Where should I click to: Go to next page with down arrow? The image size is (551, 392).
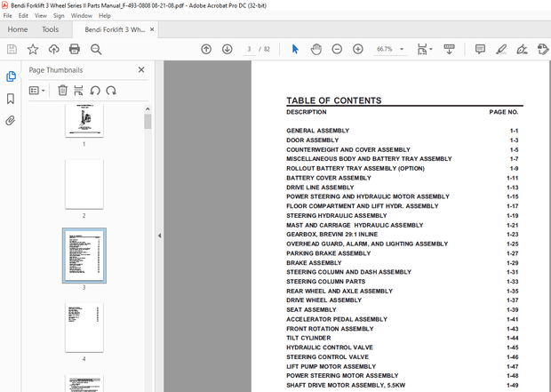coord(228,49)
